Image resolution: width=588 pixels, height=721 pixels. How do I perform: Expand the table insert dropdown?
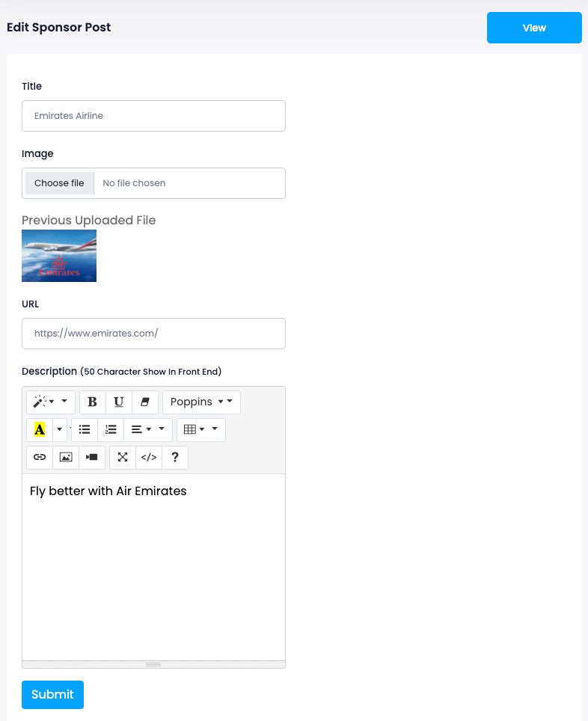[x=200, y=430]
